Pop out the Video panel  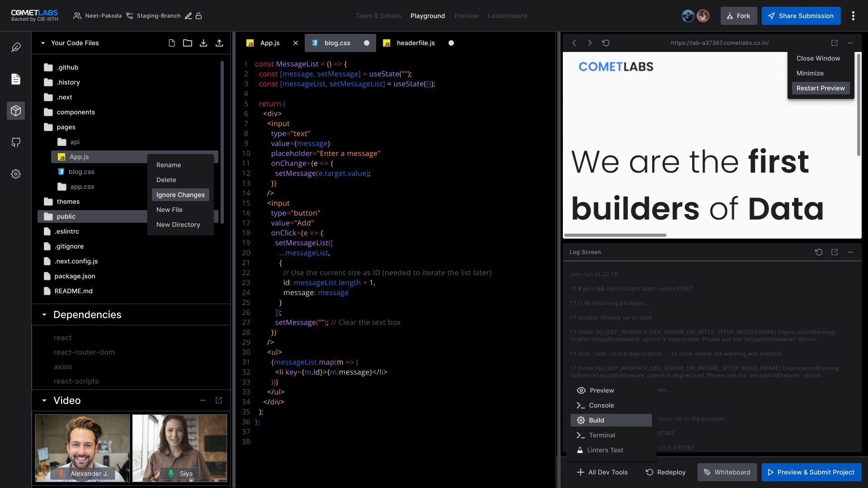[x=219, y=400]
